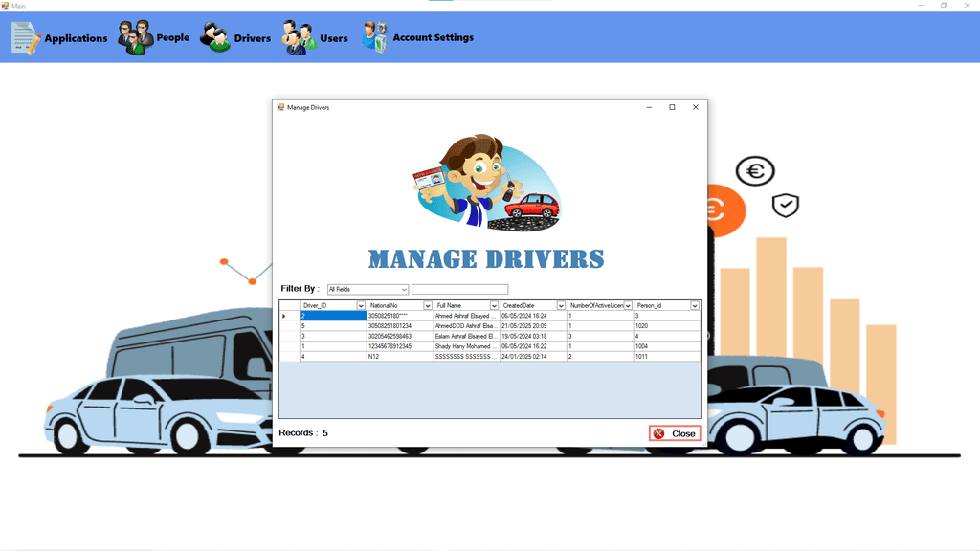Image resolution: width=980 pixels, height=551 pixels.
Task: Open the Users menu label
Action: tap(334, 38)
